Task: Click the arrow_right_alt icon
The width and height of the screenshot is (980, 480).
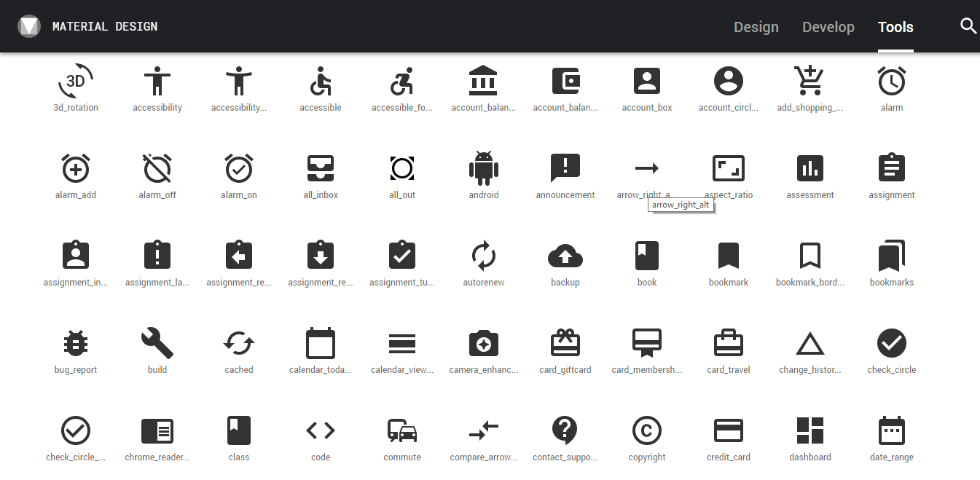Action: point(647,168)
